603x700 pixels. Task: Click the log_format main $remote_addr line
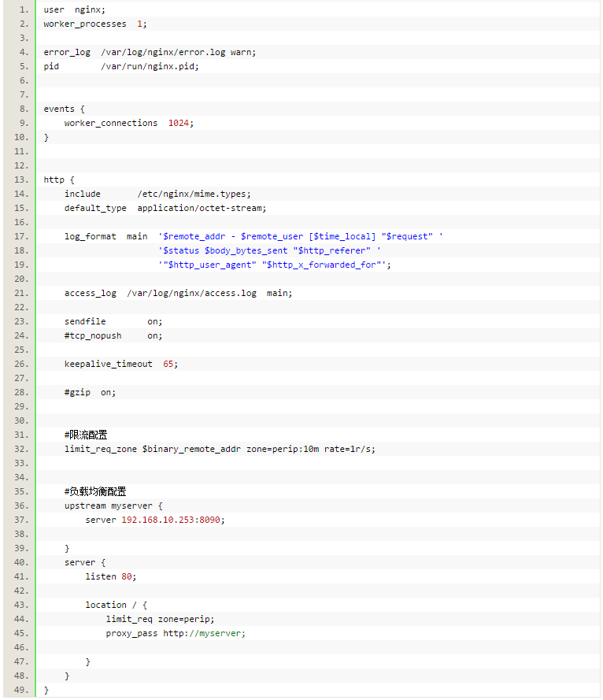click(x=253, y=236)
